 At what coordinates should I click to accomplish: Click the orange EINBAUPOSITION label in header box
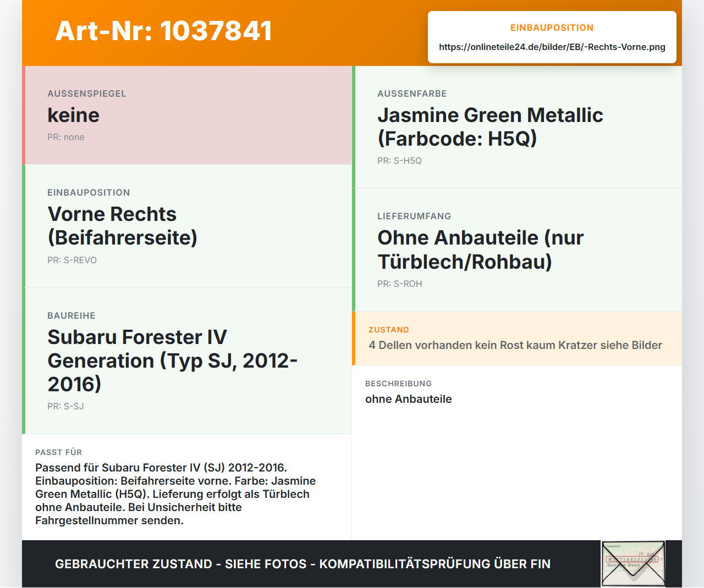point(552,27)
